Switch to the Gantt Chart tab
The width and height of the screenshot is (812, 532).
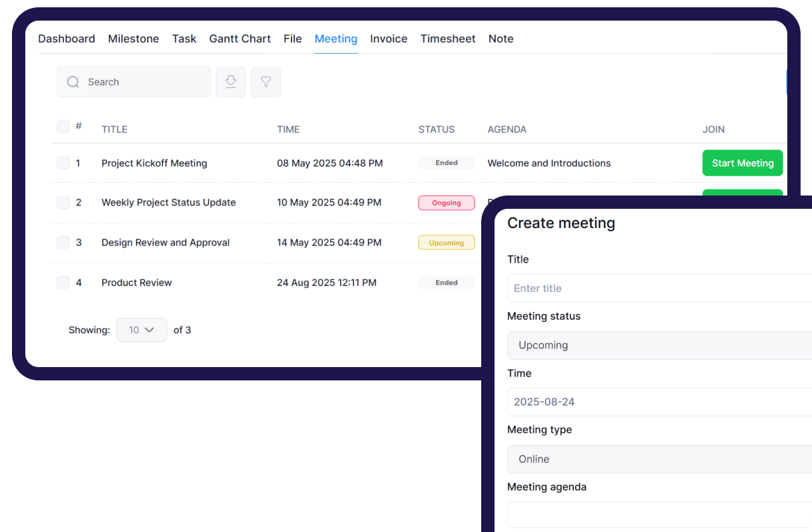coord(240,39)
